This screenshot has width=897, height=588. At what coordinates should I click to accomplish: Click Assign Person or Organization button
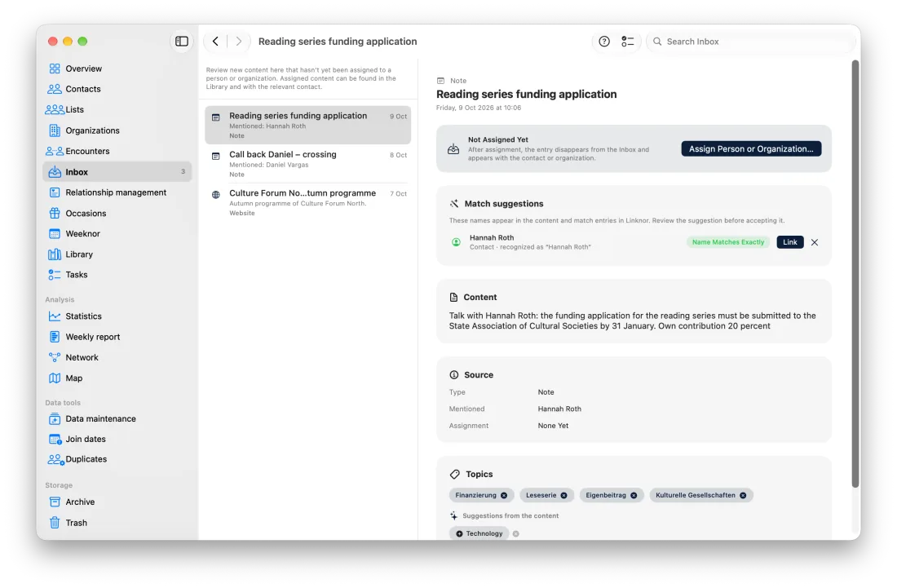[x=751, y=148]
